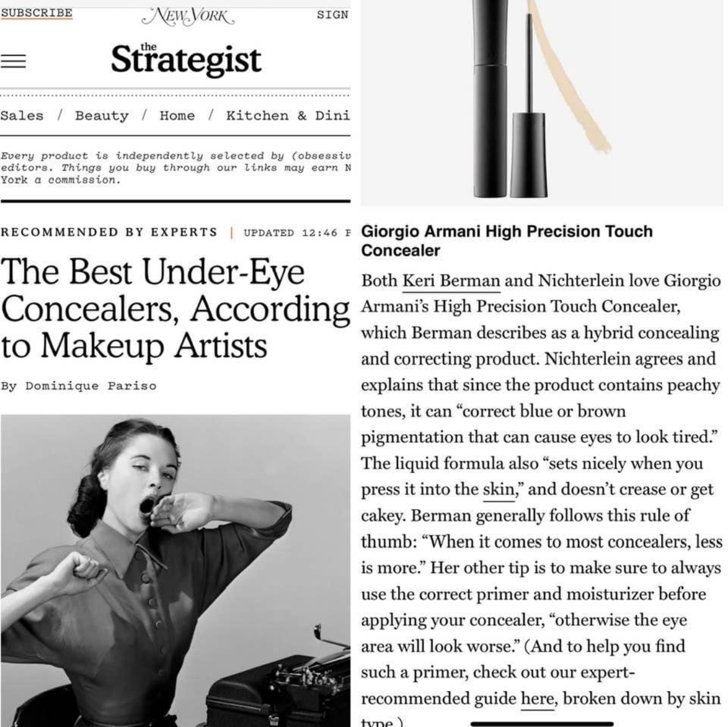Click the Subscribe link

pyautogui.click(x=36, y=13)
